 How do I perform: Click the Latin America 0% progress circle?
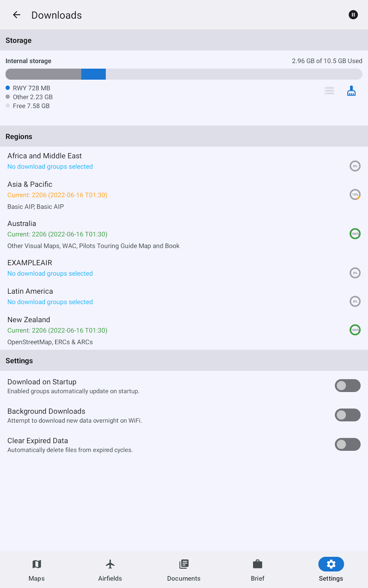[x=355, y=302]
